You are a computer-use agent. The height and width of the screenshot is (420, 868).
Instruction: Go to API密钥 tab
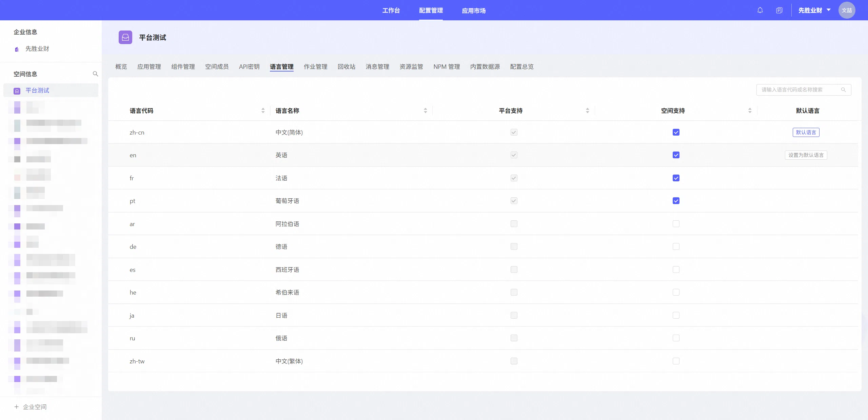(x=249, y=67)
